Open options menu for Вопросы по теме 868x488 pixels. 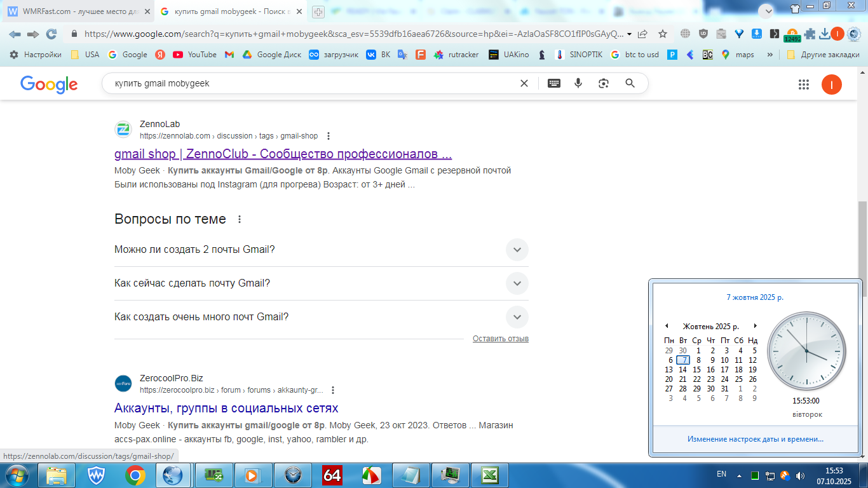pyautogui.click(x=240, y=219)
